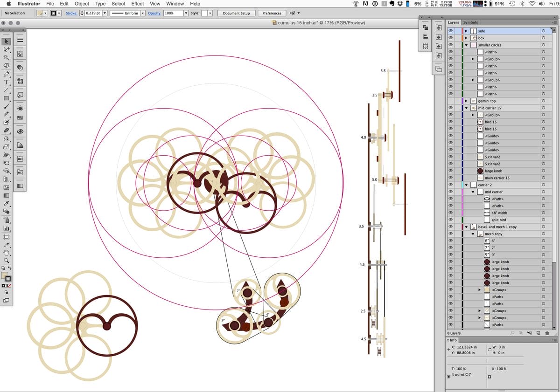560x392 pixels.
Task: Select the Pen tool
Action: point(7,74)
